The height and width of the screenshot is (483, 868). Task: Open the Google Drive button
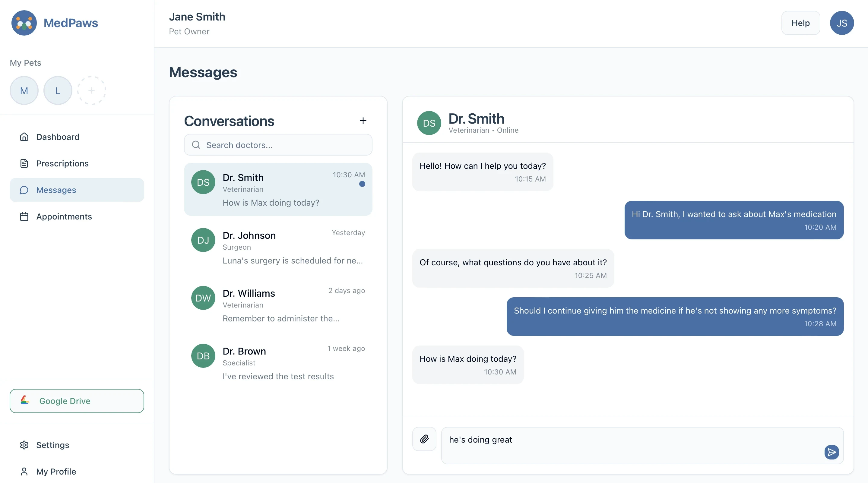(77, 401)
